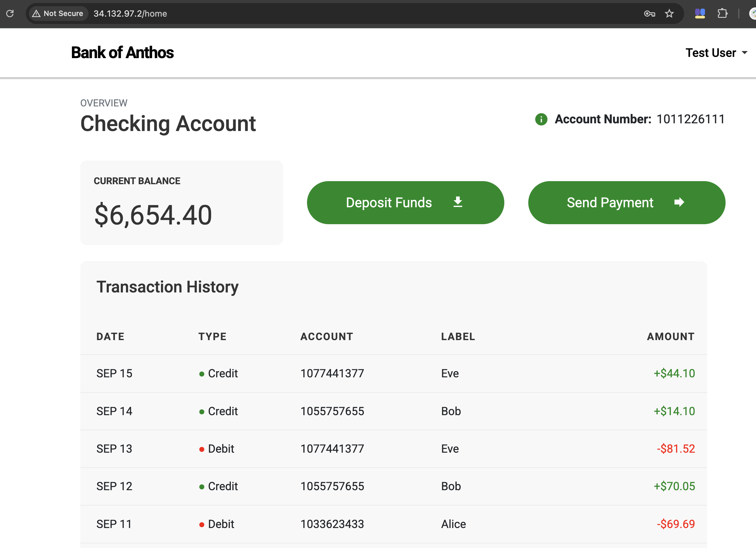Click the -$81.52 debit amount
Viewport: 756px width, 548px height.
coord(676,449)
